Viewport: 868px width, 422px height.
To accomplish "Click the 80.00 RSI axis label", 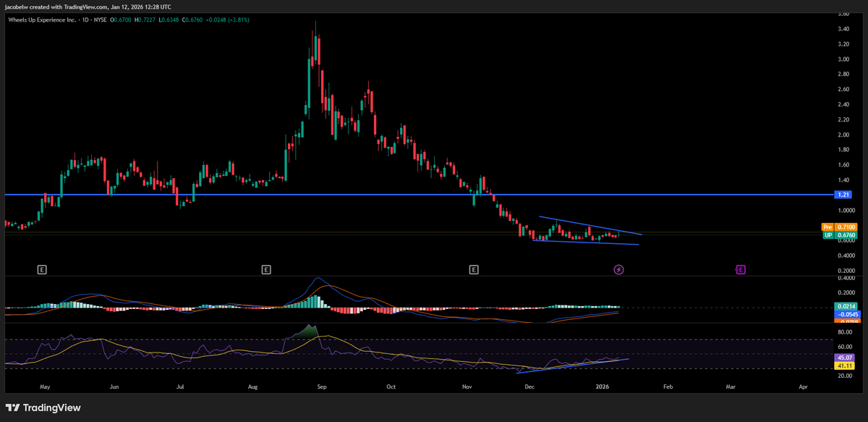I will tap(843, 332).
